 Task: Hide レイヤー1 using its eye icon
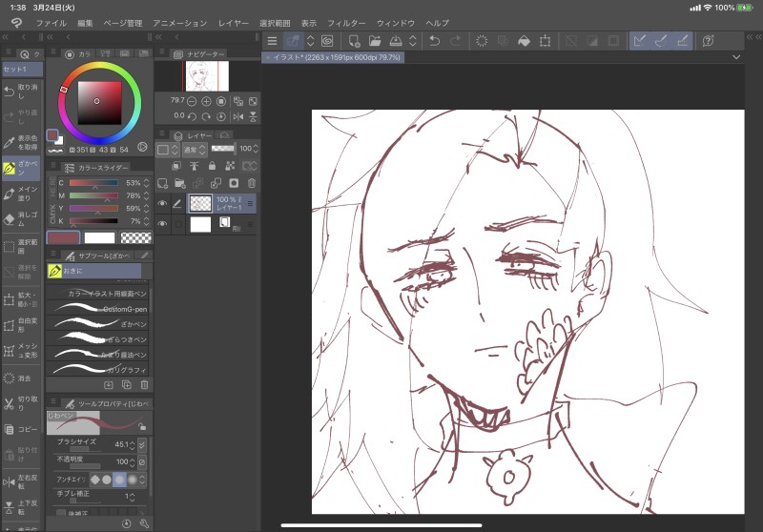coord(162,203)
